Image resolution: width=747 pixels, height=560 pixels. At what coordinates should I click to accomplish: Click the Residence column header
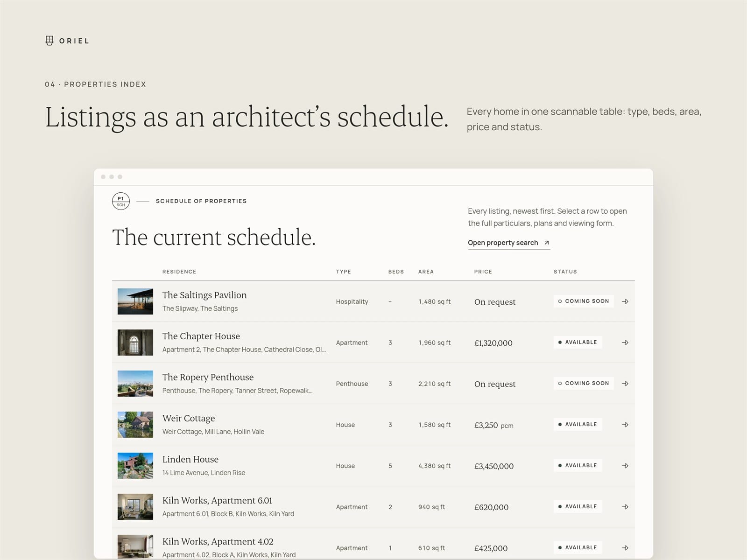[x=179, y=272]
